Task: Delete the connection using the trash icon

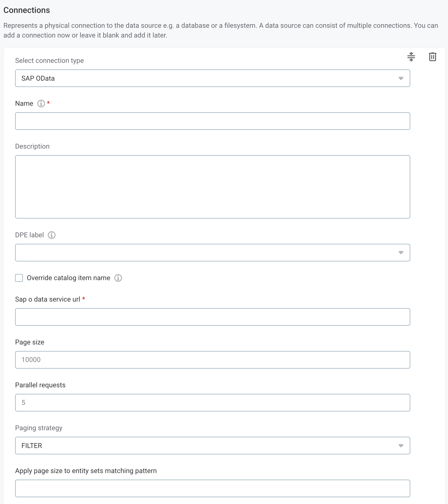Action: (432, 57)
